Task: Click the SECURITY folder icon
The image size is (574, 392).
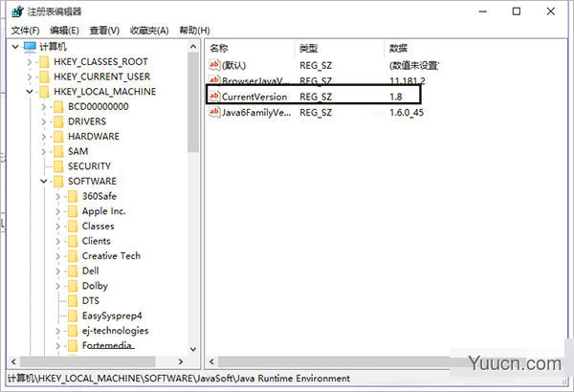Action: pyautogui.click(x=58, y=166)
